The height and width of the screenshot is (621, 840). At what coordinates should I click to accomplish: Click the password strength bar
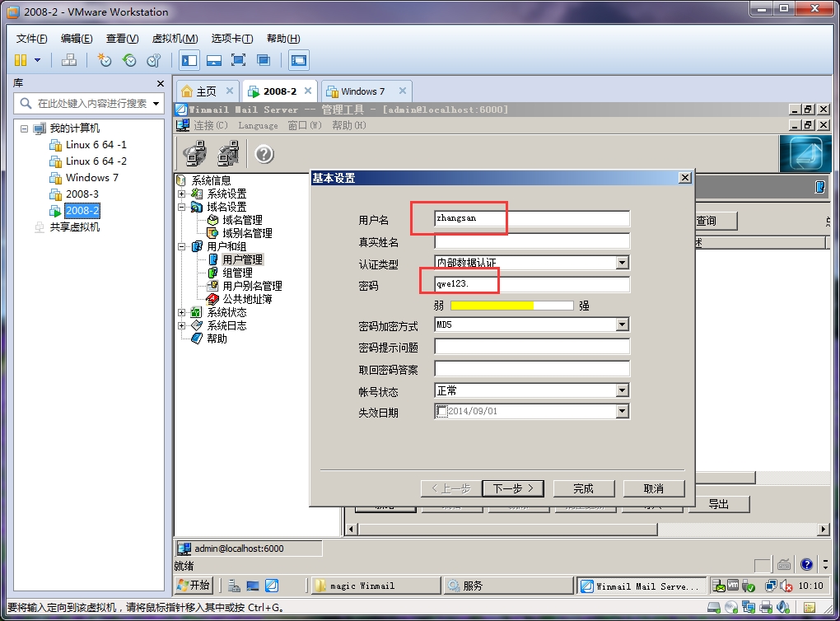(x=512, y=306)
